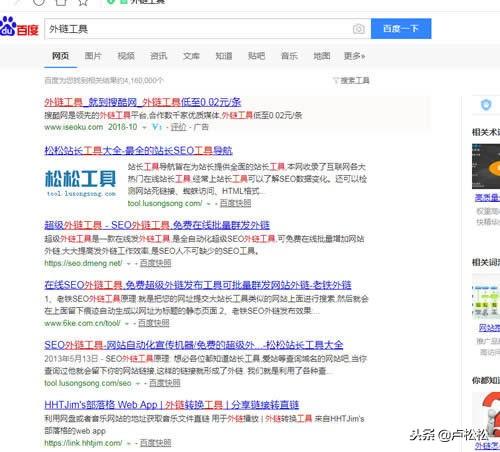Click the 松松工具 logo thumbnail
The image size is (500, 452).
81,182
